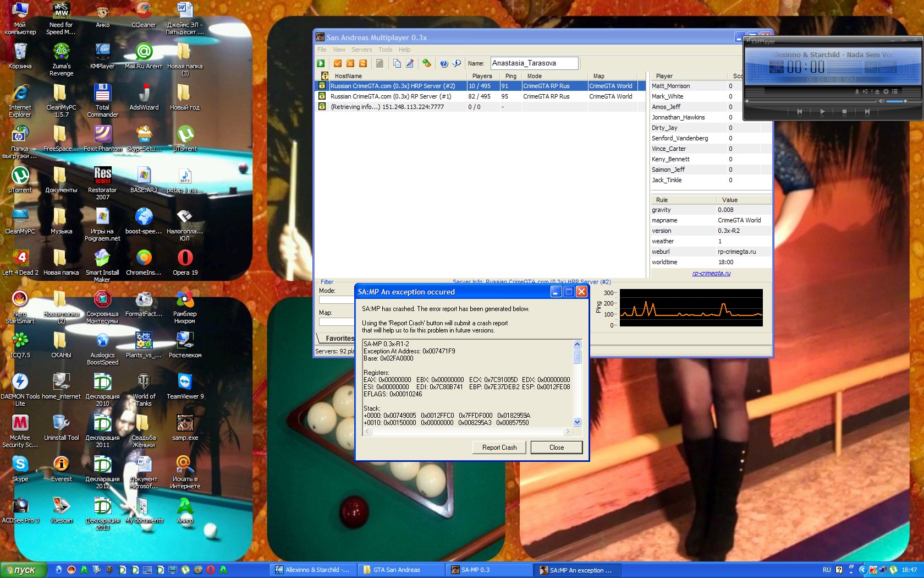Open the File menu in San Andreas Multiplayer
The height and width of the screenshot is (578, 924).
[322, 50]
